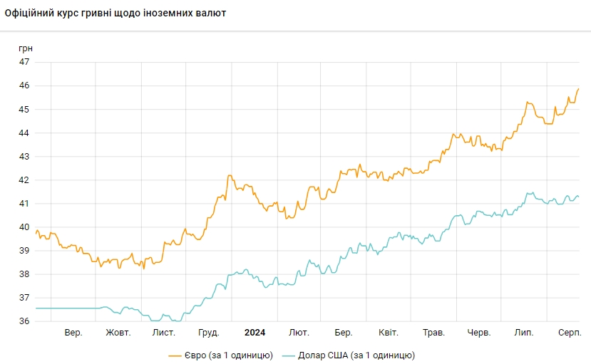The image size is (591, 364).
Task: Select the Трав. month axis label
Action: pos(433,333)
